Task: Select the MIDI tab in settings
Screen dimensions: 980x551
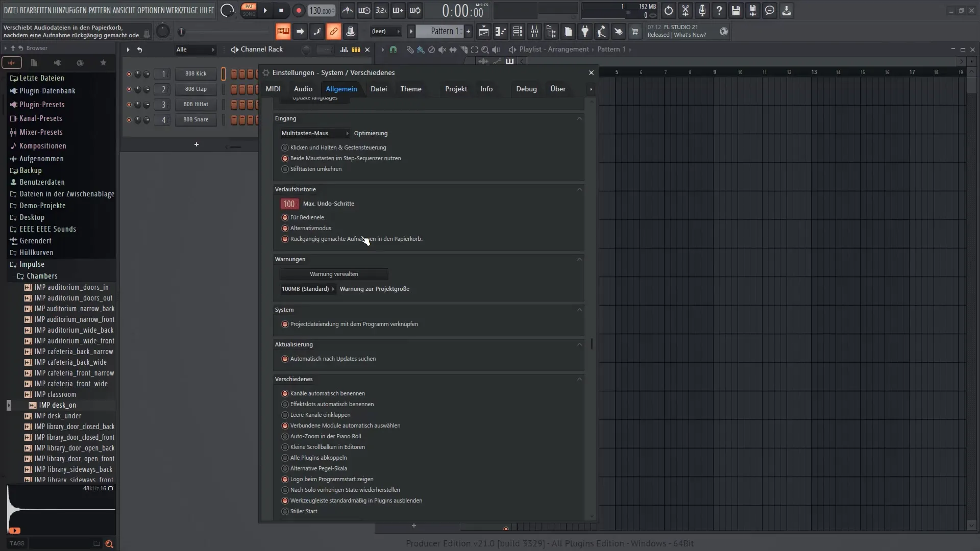Action: (x=273, y=88)
